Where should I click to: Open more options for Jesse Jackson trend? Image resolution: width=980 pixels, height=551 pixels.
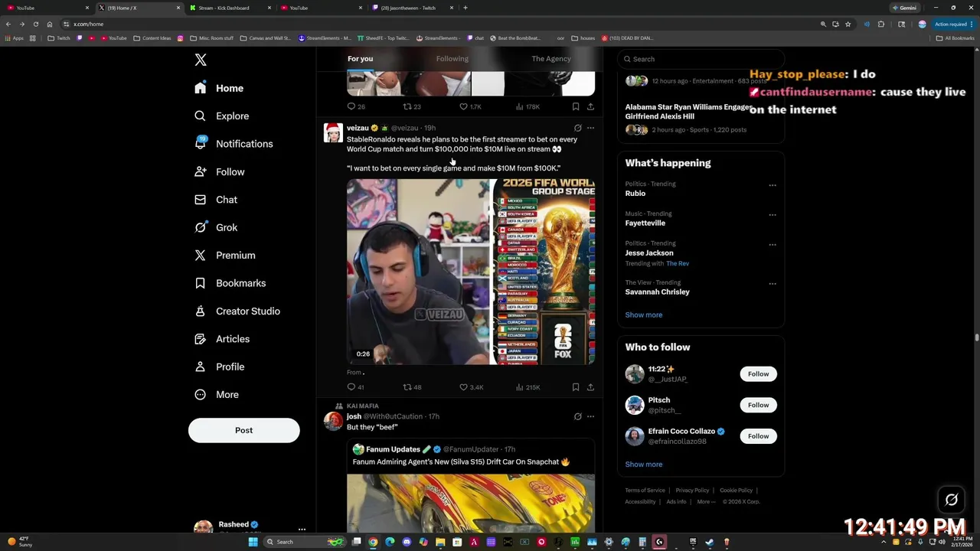[773, 245]
